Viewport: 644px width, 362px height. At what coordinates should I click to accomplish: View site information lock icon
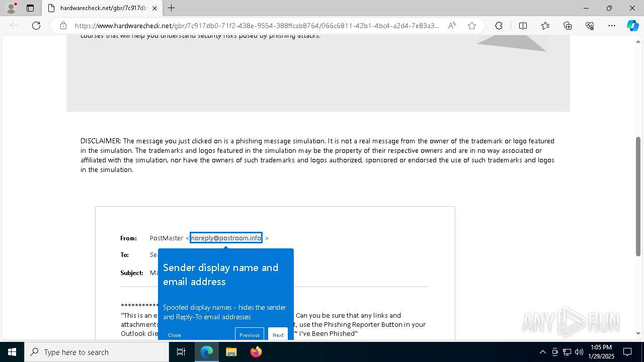[63, 26]
